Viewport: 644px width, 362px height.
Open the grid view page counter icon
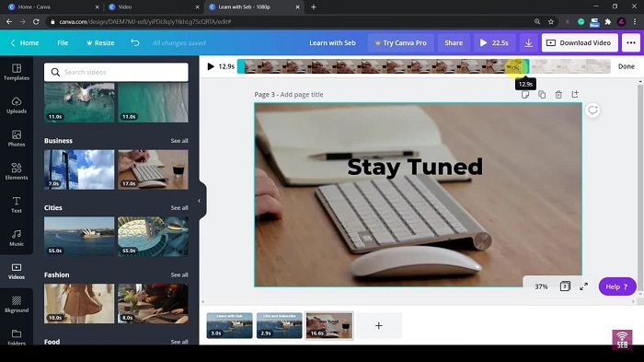(x=565, y=286)
